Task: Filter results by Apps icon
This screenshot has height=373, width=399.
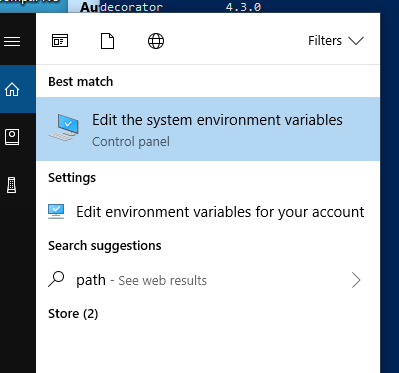Action: 60,41
